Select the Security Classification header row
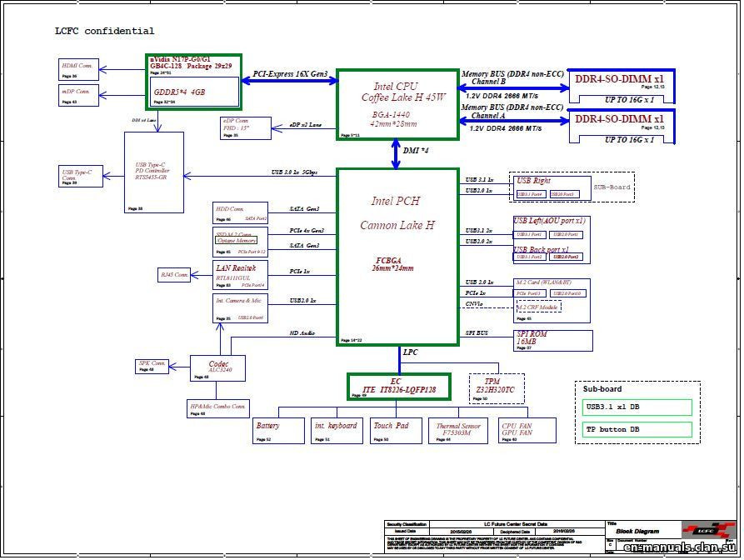744x560 pixels. click(406, 522)
